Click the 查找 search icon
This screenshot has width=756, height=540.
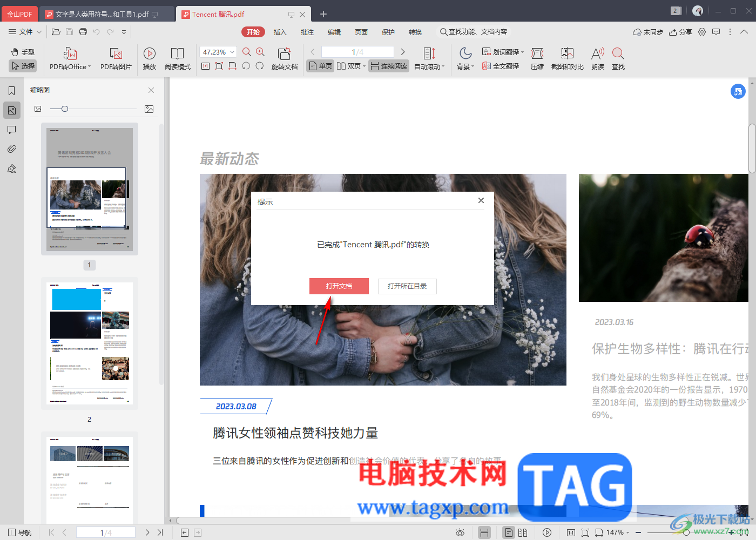(618, 53)
